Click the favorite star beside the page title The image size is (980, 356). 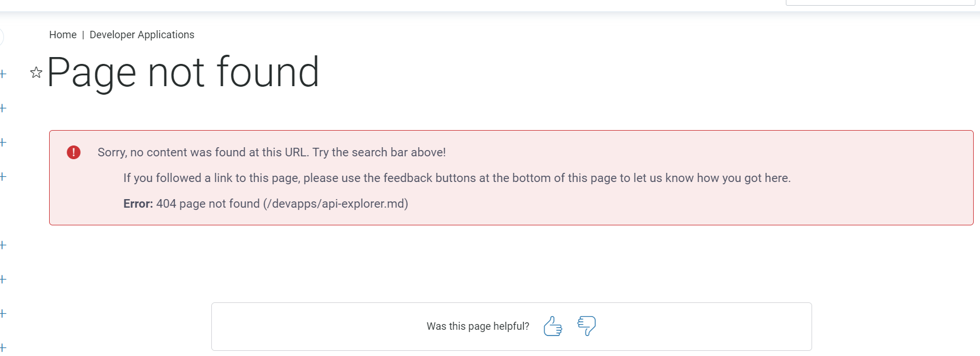click(x=36, y=72)
